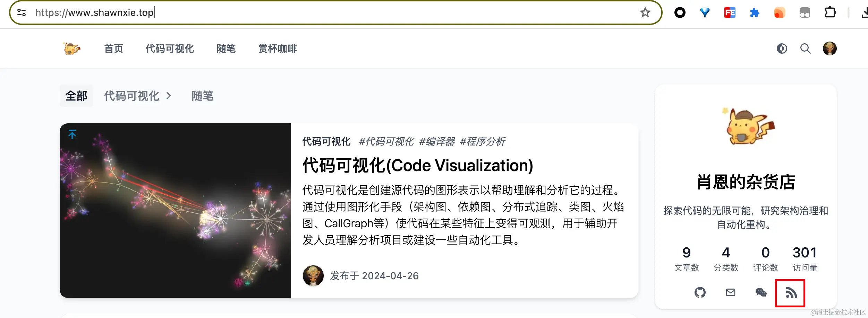Click the 0 评论数 stat

pos(766,259)
